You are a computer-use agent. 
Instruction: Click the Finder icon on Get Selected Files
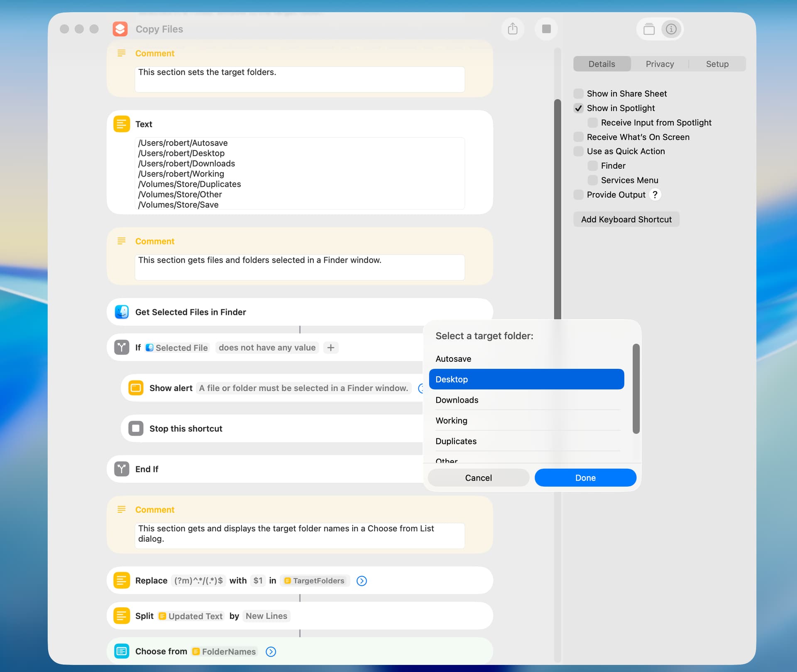[x=122, y=312]
